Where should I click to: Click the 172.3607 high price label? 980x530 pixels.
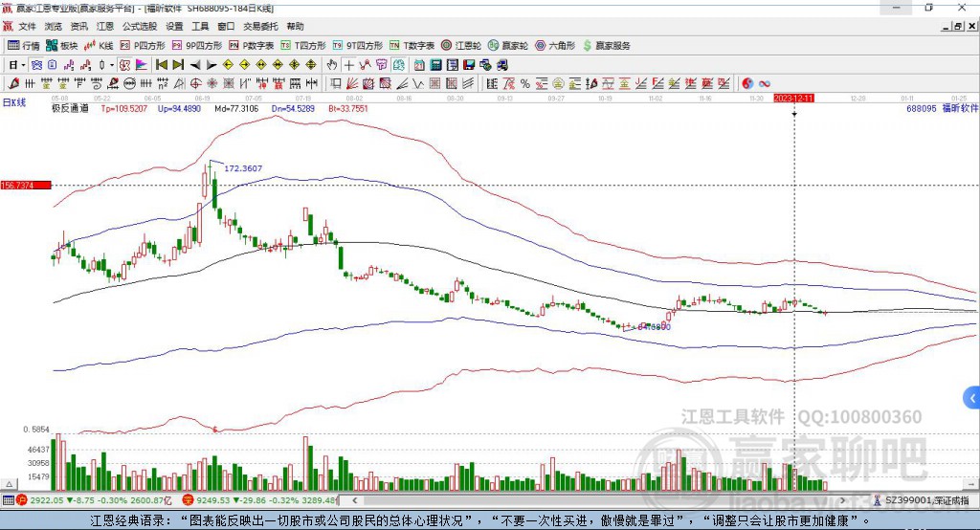tap(243, 168)
